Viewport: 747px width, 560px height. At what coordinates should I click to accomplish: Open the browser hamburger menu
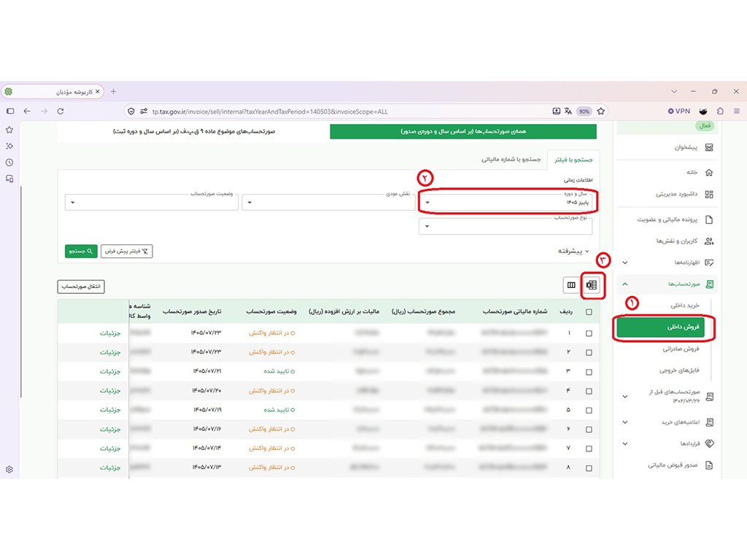pyautogui.click(x=737, y=111)
